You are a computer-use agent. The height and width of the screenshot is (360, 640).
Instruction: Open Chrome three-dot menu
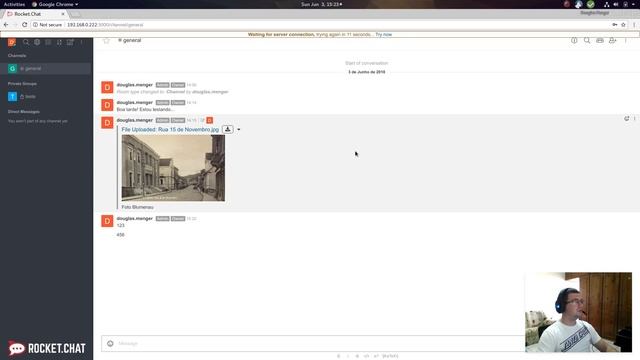(634, 25)
